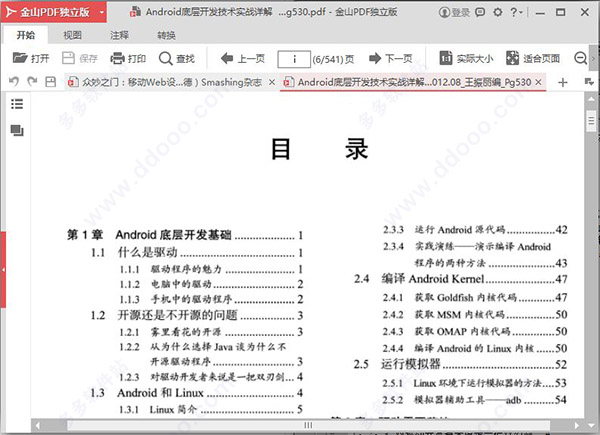Click the horizontal scrollbar right arrow
Screen dimensions: 600x435
click(x=577, y=425)
